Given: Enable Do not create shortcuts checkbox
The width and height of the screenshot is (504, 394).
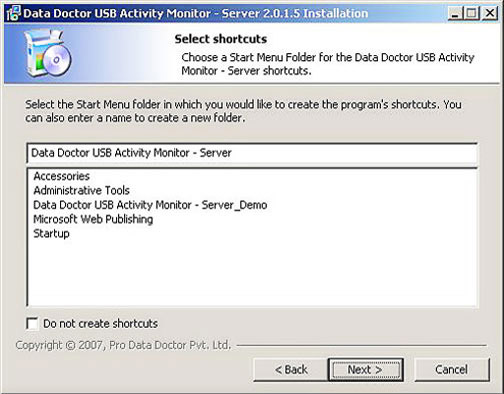Looking at the screenshot, I should (x=32, y=324).
